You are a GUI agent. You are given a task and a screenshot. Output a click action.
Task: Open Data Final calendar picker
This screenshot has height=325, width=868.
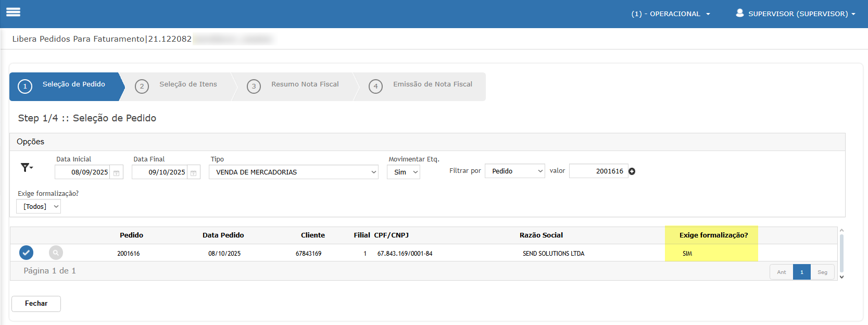pyautogui.click(x=194, y=172)
